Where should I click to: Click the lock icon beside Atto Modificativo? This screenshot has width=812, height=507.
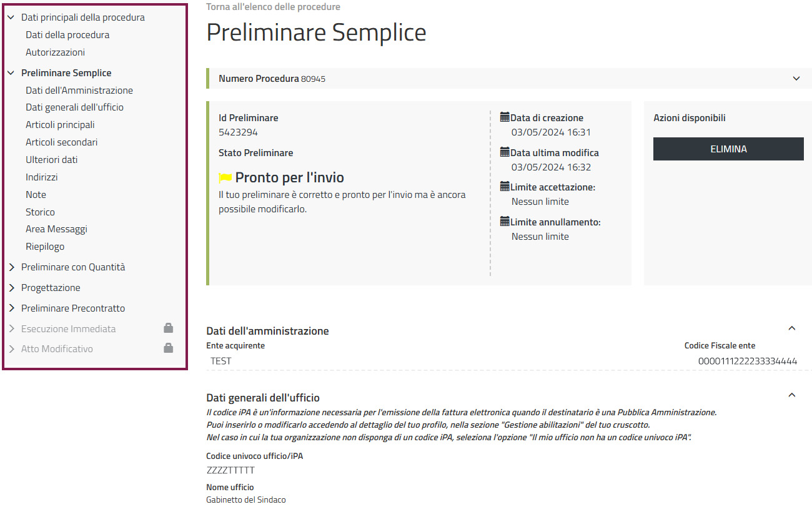[168, 348]
